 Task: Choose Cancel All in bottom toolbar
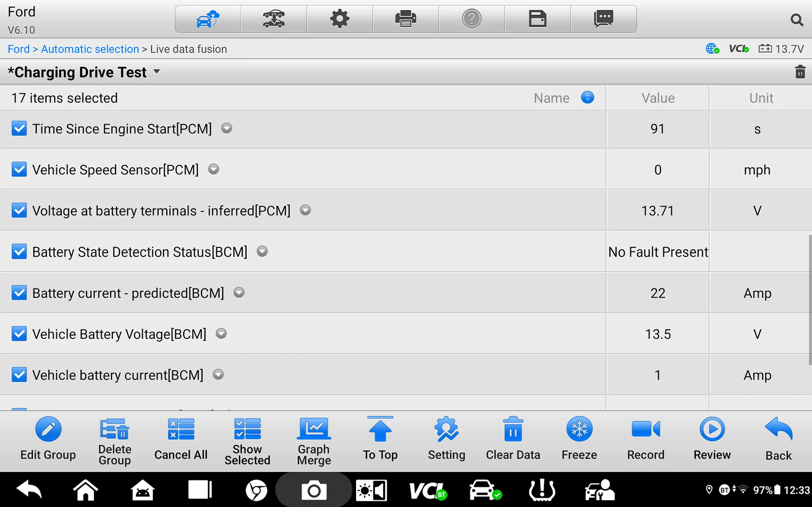(181, 440)
